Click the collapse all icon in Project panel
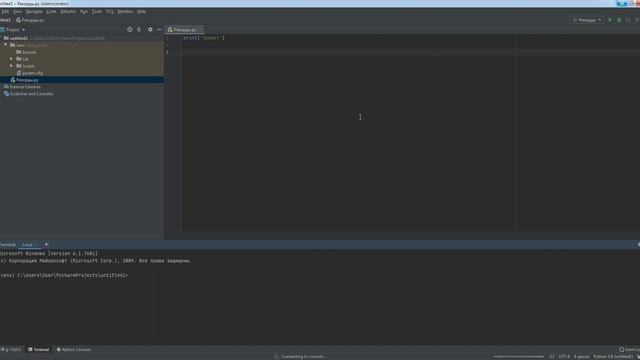 point(139,29)
